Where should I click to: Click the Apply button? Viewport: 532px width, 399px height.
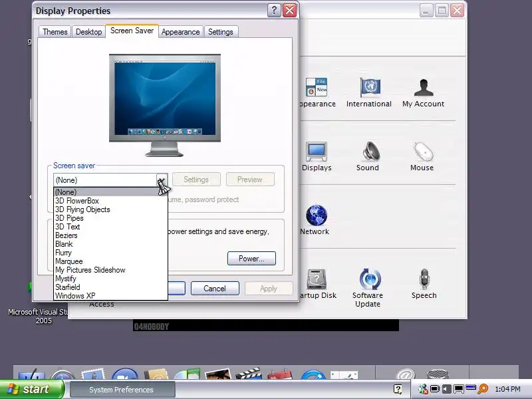click(x=269, y=289)
